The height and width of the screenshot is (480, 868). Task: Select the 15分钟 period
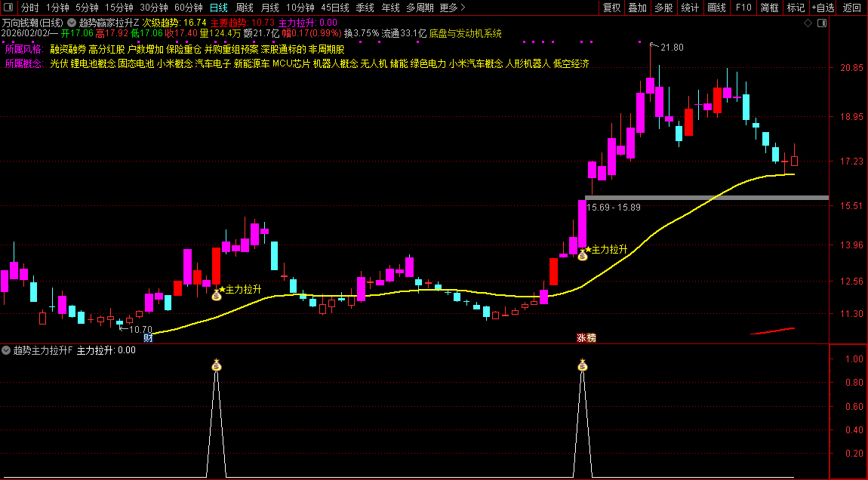(x=119, y=8)
